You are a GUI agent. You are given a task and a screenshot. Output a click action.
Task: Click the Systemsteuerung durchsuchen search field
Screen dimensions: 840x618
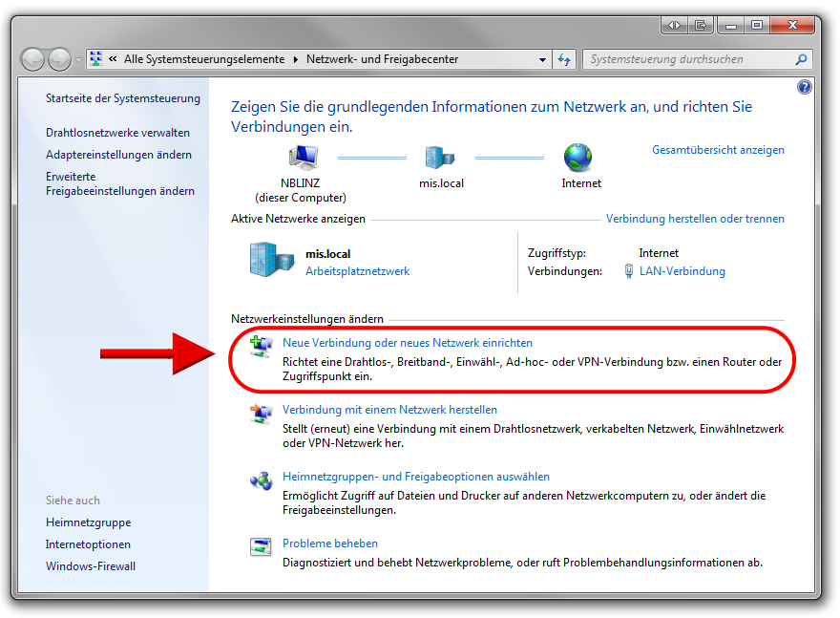point(689,59)
